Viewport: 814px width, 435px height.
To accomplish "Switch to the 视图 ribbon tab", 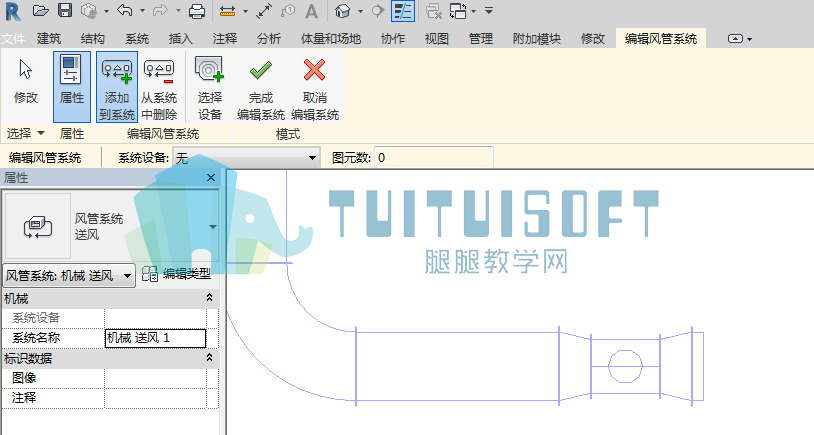I will (x=437, y=39).
